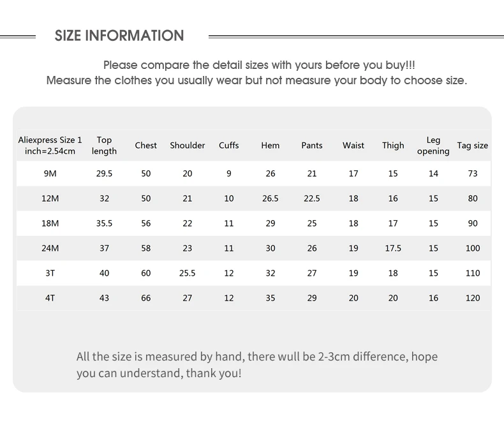
Task: Click the Chest column header
Action: 146,145
